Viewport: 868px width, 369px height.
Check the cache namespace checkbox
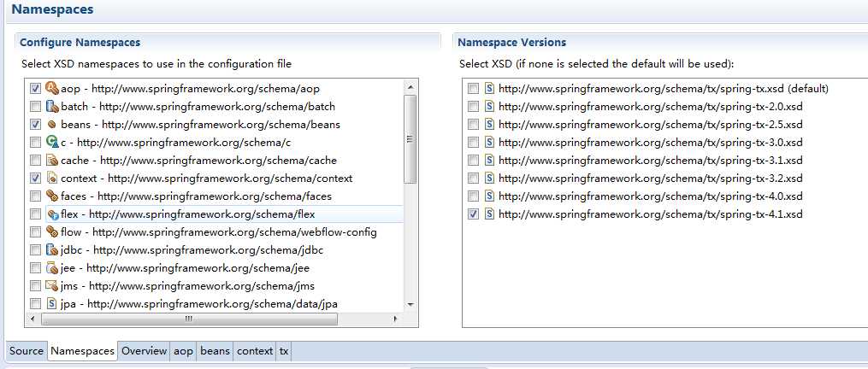coord(35,161)
